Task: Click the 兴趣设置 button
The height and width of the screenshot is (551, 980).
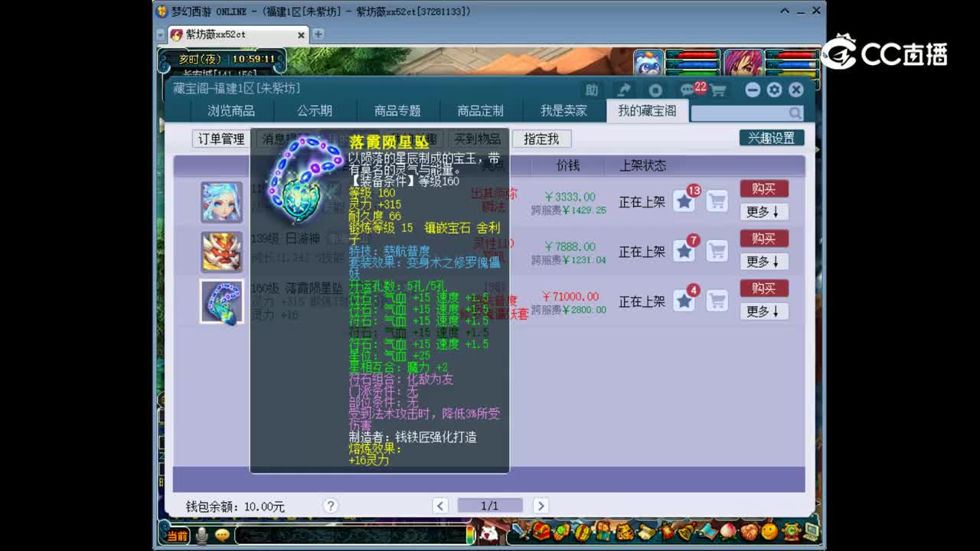Action: pyautogui.click(x=772, y=138)
